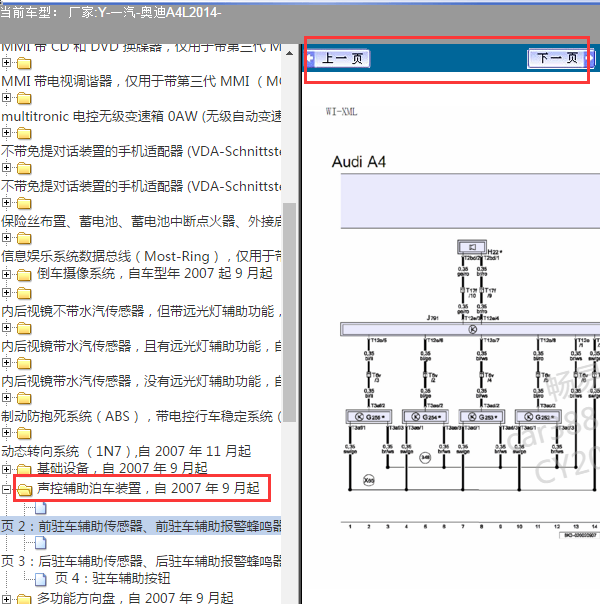Select 声控辅助泊车装置，自 2007 年 9 月起
The image size is (600, 604).
tap(148, 488)
